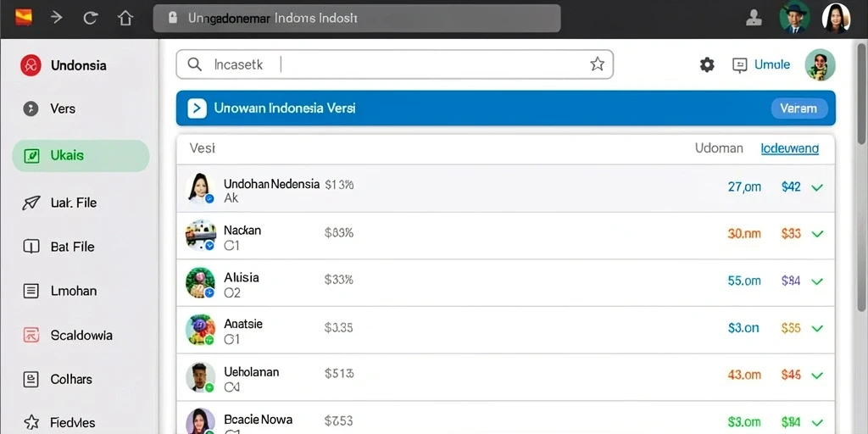Expand the Anatsie row chevron
868x434 pixels.
(816, 329)
